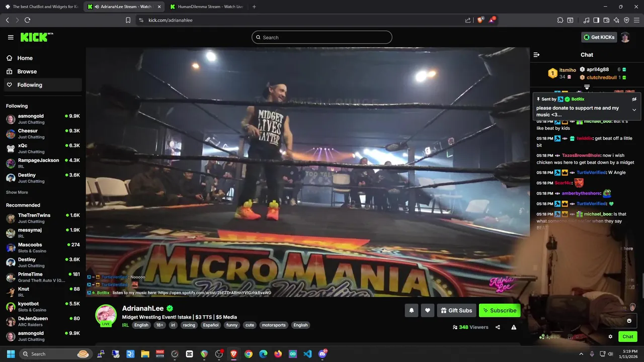Click the TazosBrownBhole username in chat

tap(581, 155)
